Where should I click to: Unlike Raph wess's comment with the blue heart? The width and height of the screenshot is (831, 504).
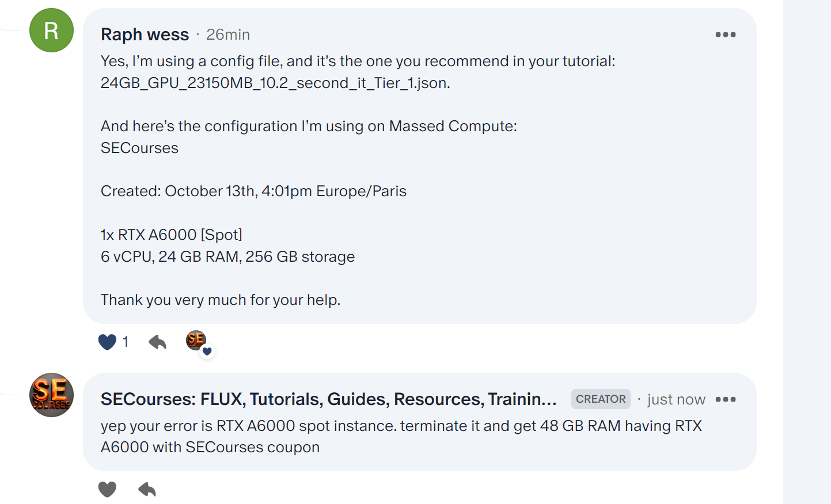[x=108, y=342]
